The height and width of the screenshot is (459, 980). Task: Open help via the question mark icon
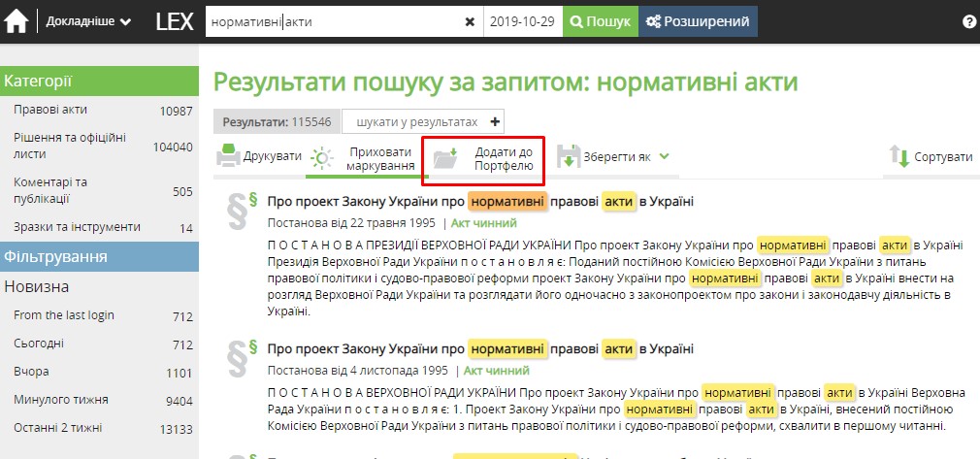coord(968,21)
